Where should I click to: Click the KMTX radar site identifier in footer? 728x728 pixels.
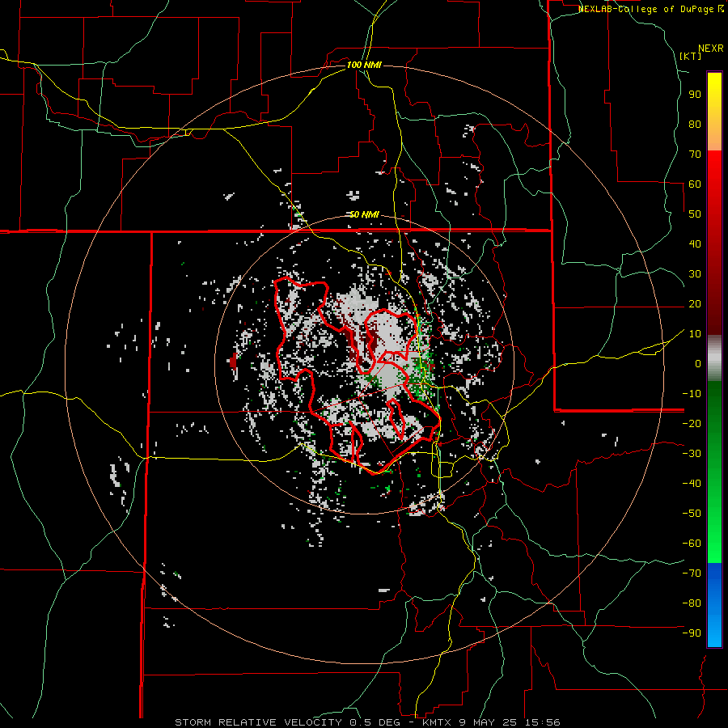[438, 722]
